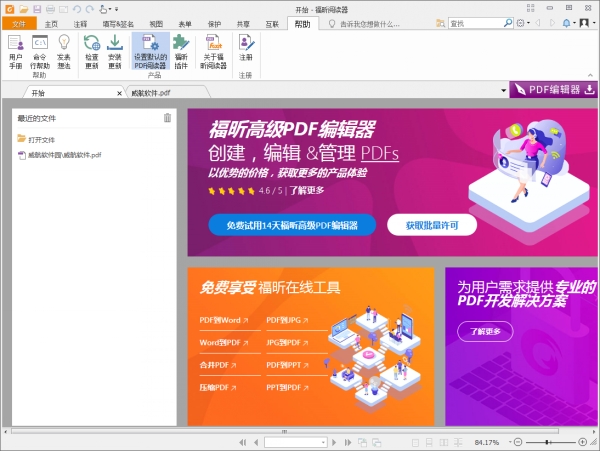Open About Foxit Reader (关于福昕阅读器)
This screenshot has width=600, height=451.
tap(214, 52)
